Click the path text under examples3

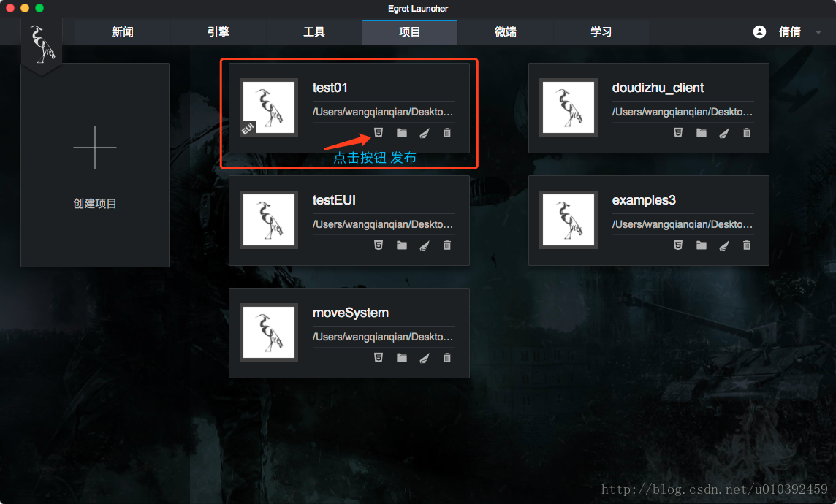(683, 224)
